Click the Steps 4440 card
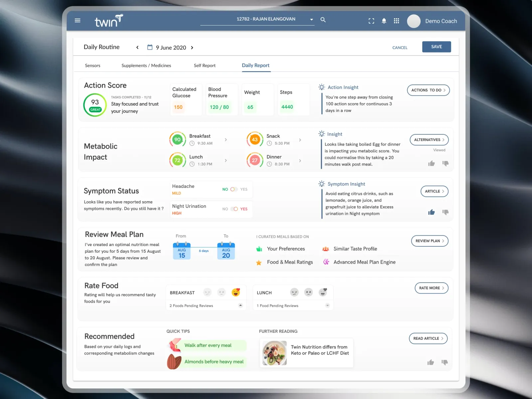Screen dimensions: 532x399 [294, 99]
